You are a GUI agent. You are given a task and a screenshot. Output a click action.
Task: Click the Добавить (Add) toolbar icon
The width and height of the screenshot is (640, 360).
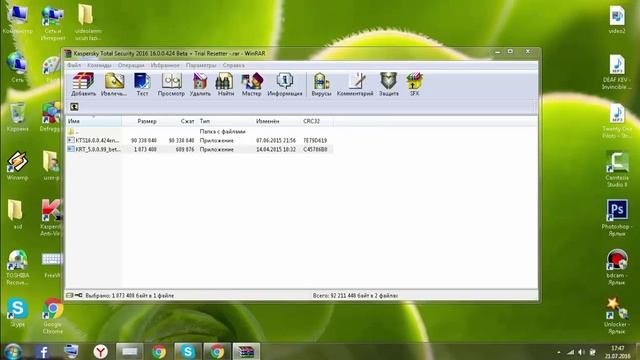(84, 84)
